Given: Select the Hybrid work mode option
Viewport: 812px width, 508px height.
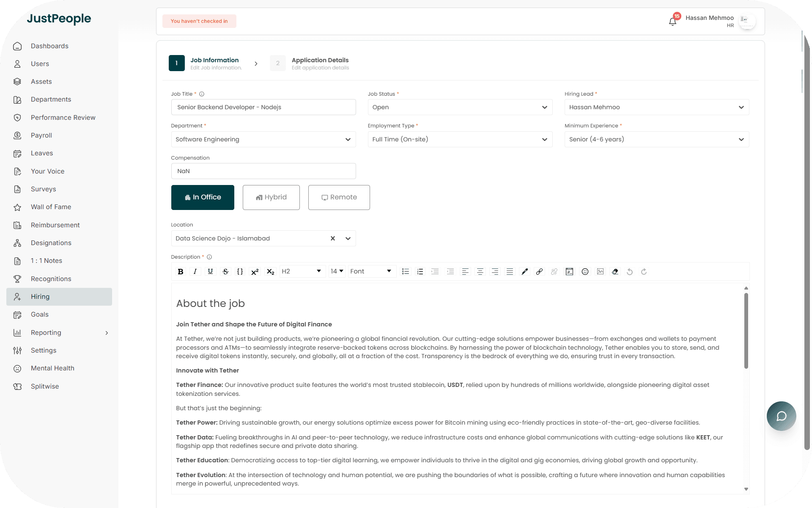Looking at the screenshot, I should click(x=271, y=197).
